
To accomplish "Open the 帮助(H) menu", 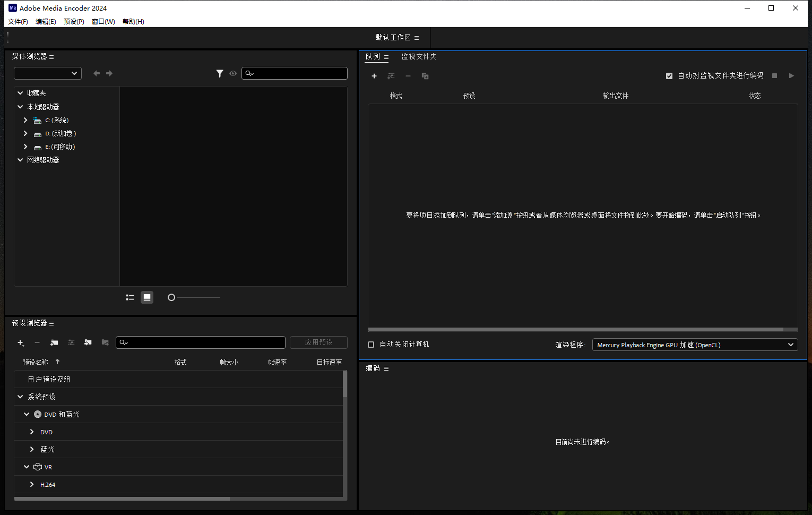I will (133, 22).
